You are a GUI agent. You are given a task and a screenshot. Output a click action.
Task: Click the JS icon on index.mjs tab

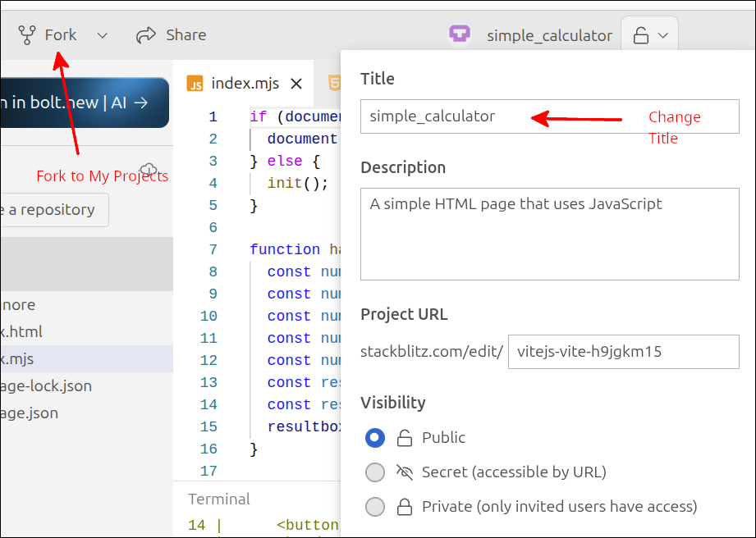coord(195,84)
